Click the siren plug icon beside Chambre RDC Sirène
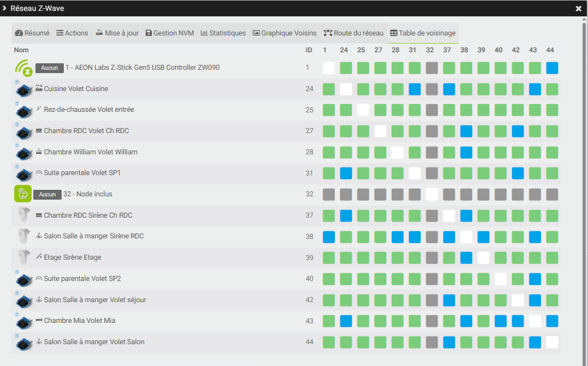 23,215
